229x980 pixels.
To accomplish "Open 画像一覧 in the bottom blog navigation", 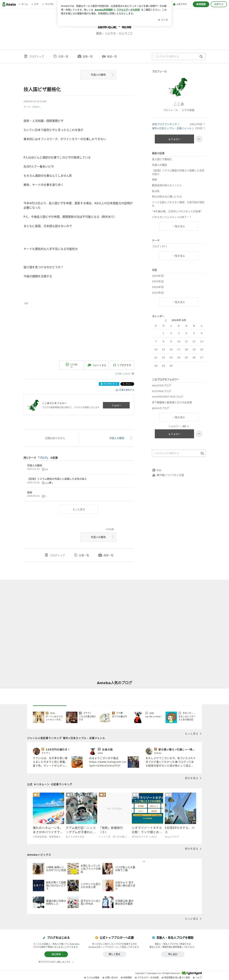I will click(x=106, y=555).
